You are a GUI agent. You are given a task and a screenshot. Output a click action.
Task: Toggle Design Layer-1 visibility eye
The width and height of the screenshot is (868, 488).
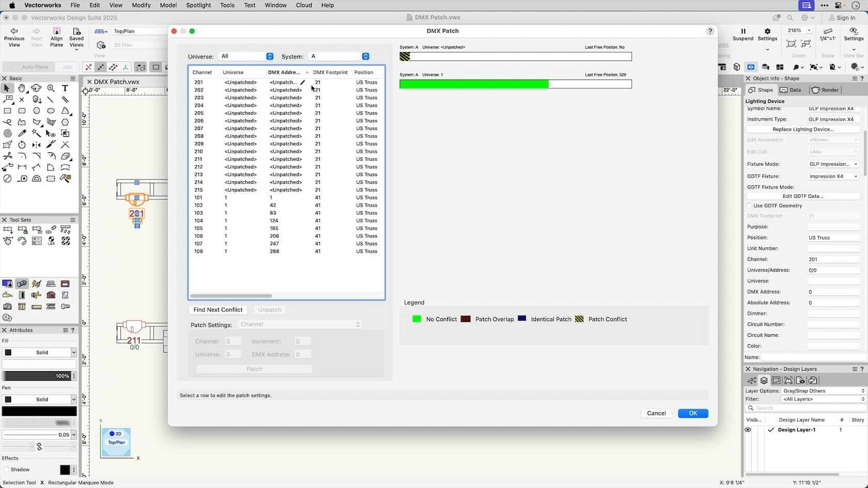pos(748,430)
